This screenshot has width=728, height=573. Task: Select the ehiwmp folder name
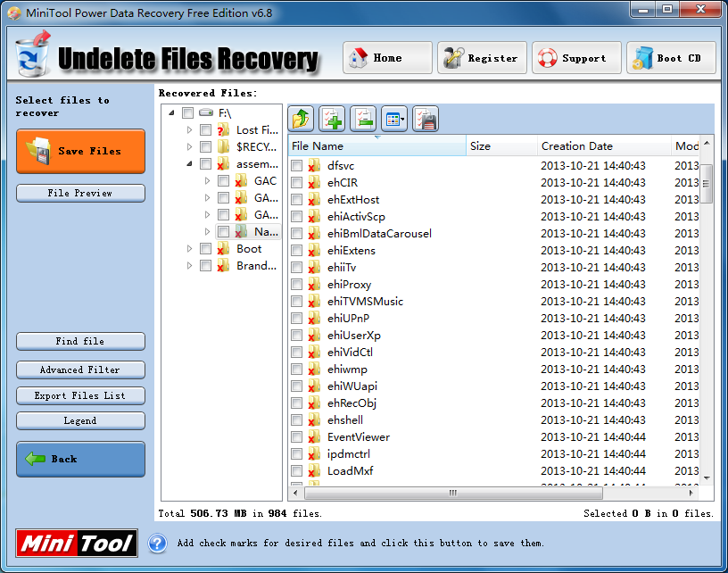[x=347, y=370]
